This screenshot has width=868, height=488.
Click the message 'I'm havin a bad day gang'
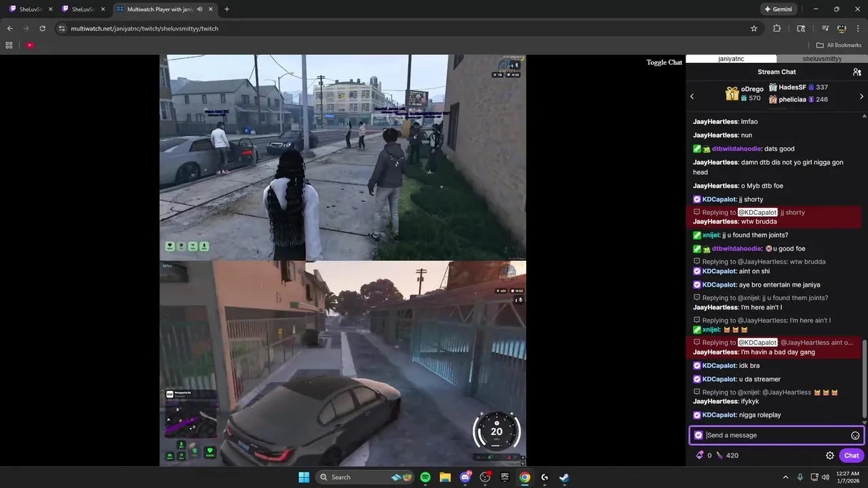click(778, 352)
